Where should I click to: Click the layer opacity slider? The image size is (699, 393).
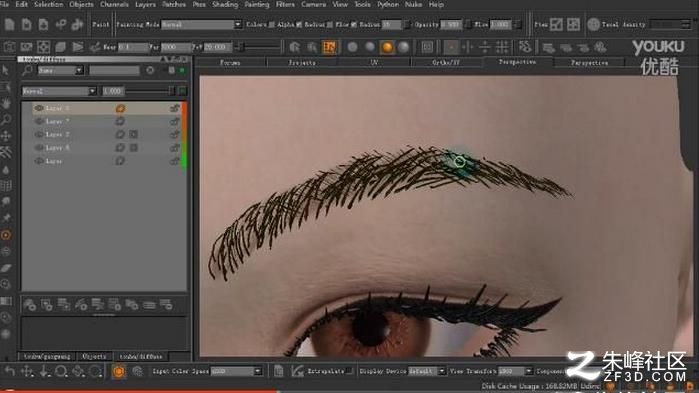coord(149,91)
